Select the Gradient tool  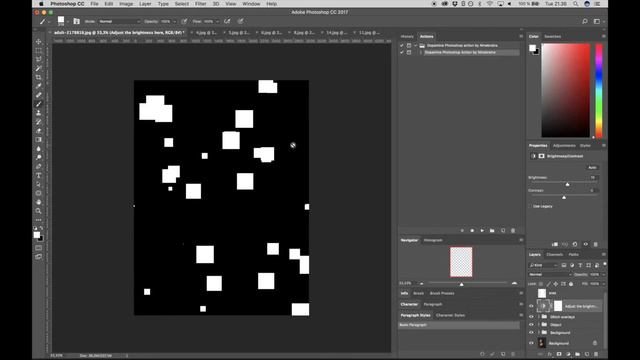tap(39, 140)
